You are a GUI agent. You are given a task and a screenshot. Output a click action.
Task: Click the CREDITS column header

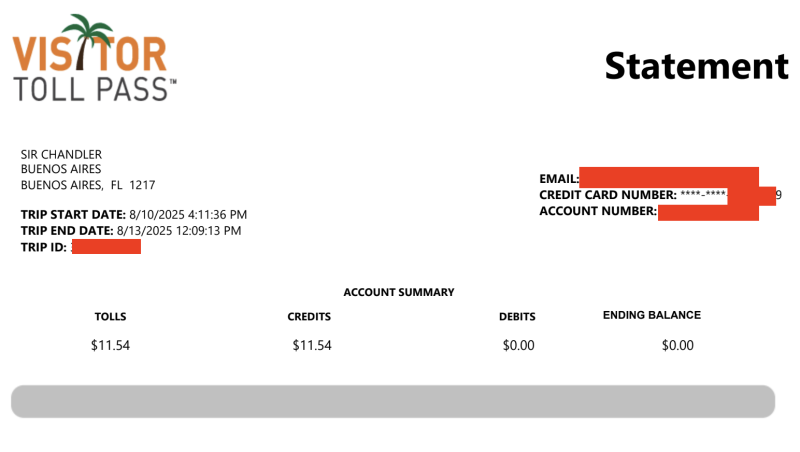click(309, 317)
